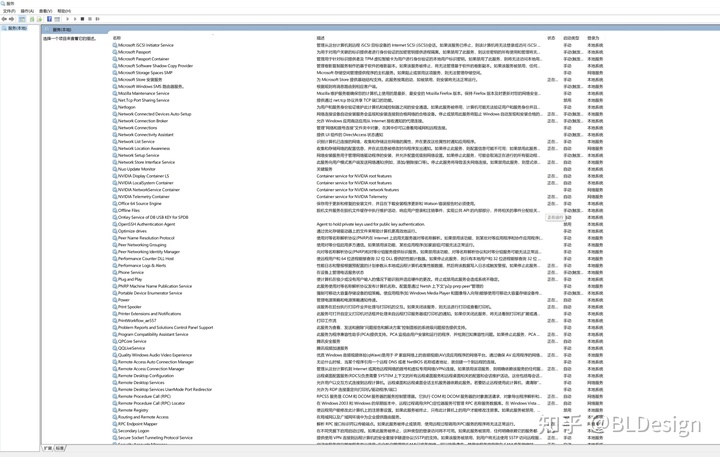Open the 帮助(H) menu
This screenshot has width=720, height=457.
point(64,11)
